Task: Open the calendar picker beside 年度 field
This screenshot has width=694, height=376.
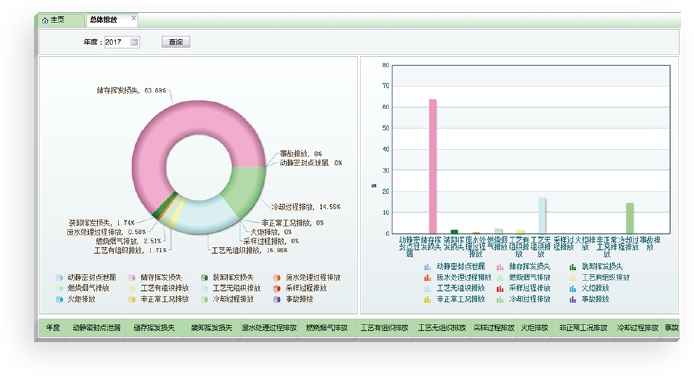Action: click(x=134, y=42)
